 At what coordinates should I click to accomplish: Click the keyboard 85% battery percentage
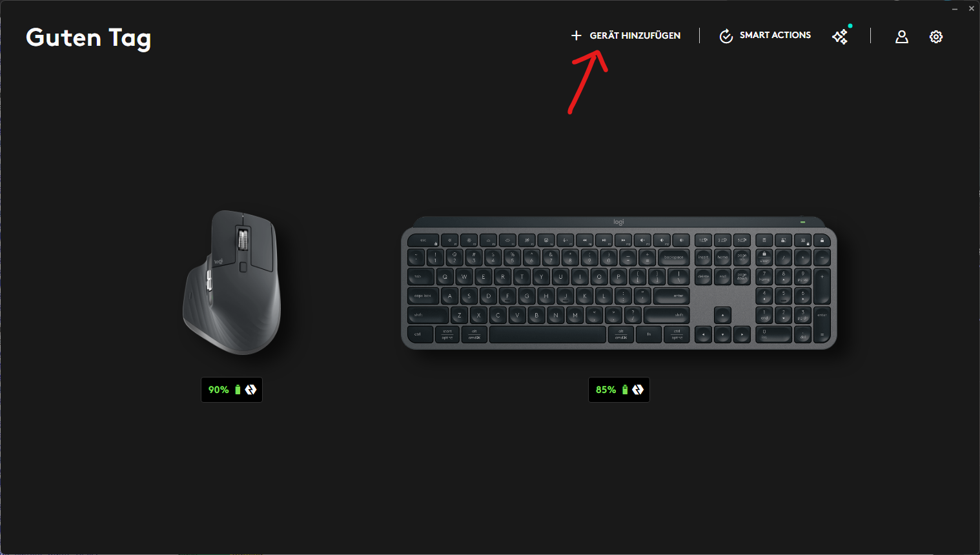point(606,390)
